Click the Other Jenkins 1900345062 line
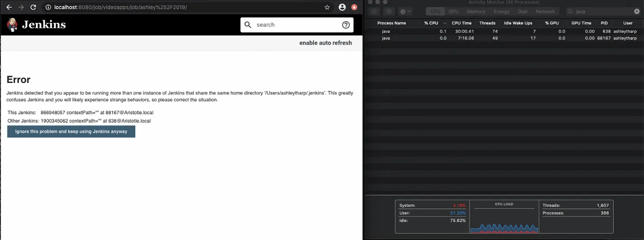Screen dimensions: 644x240 79,121
